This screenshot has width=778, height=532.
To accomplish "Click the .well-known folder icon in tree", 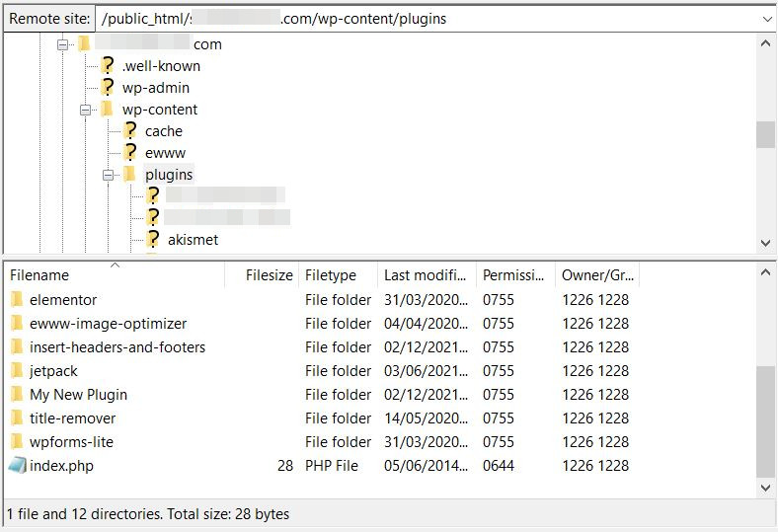I will 108,66.
